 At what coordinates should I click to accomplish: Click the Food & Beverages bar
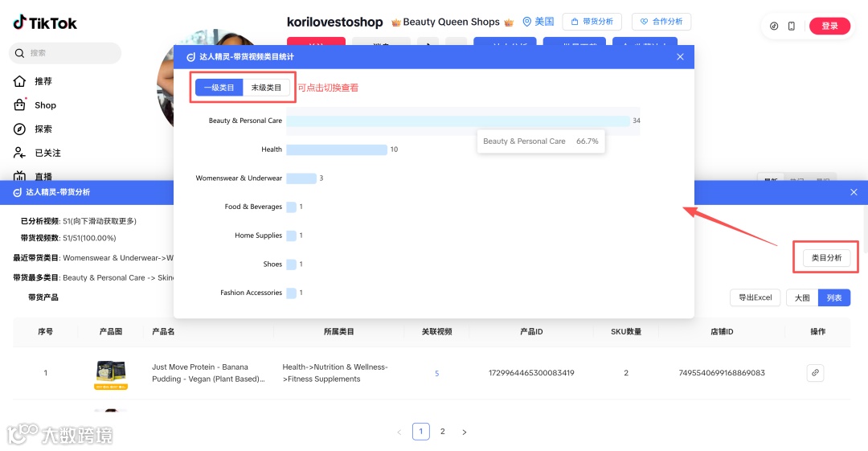click(x=291, y=207)
